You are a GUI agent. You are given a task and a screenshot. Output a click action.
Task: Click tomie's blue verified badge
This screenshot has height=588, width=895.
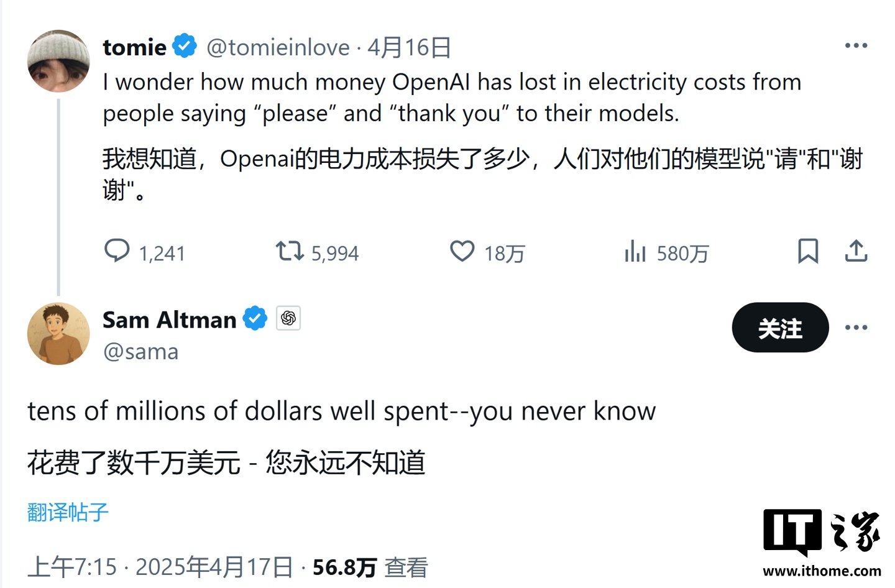coord(185,47)
